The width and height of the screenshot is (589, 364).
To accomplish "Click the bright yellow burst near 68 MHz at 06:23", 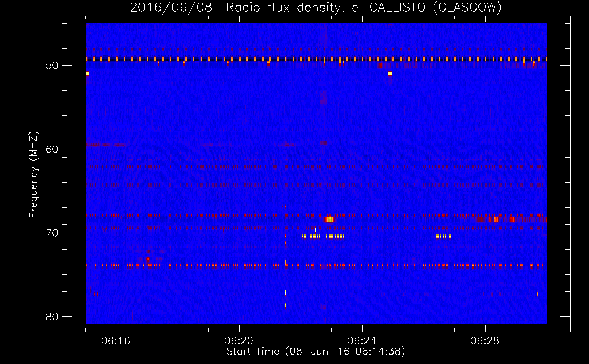I will pos(329,219).
